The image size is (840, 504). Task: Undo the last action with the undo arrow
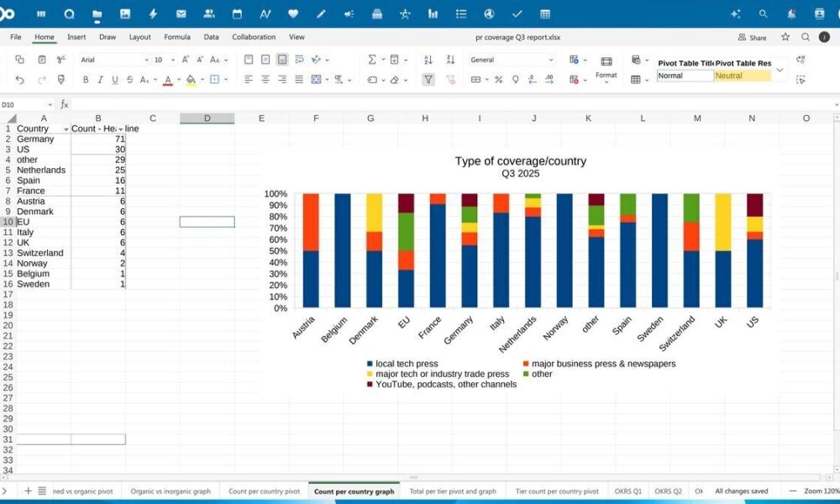pyautogui.click(x=21, y=78)
